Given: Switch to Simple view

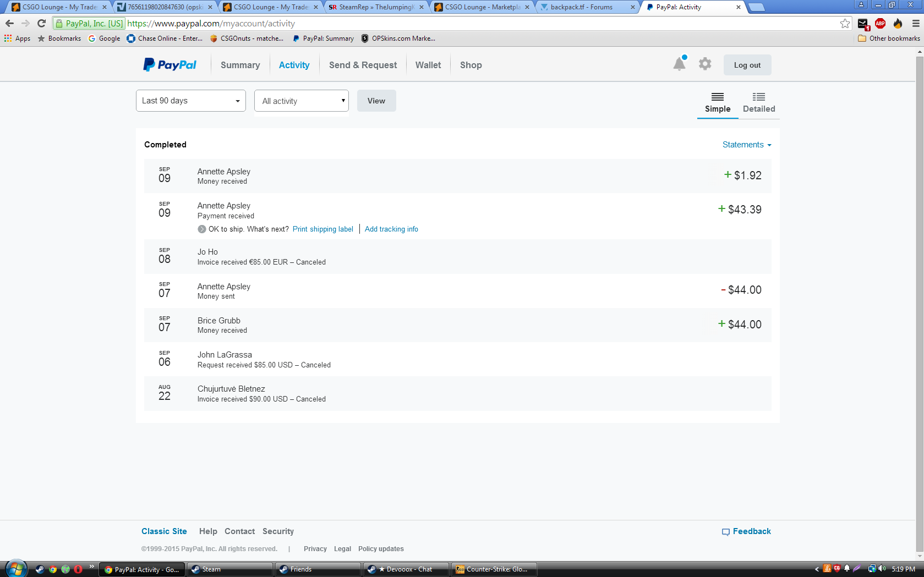Looking at the screenshot, I should point(718,102).
